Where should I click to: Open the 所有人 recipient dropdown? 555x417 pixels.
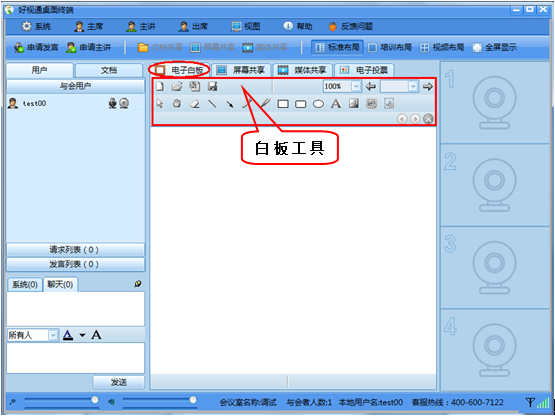[x=53, y=335]
